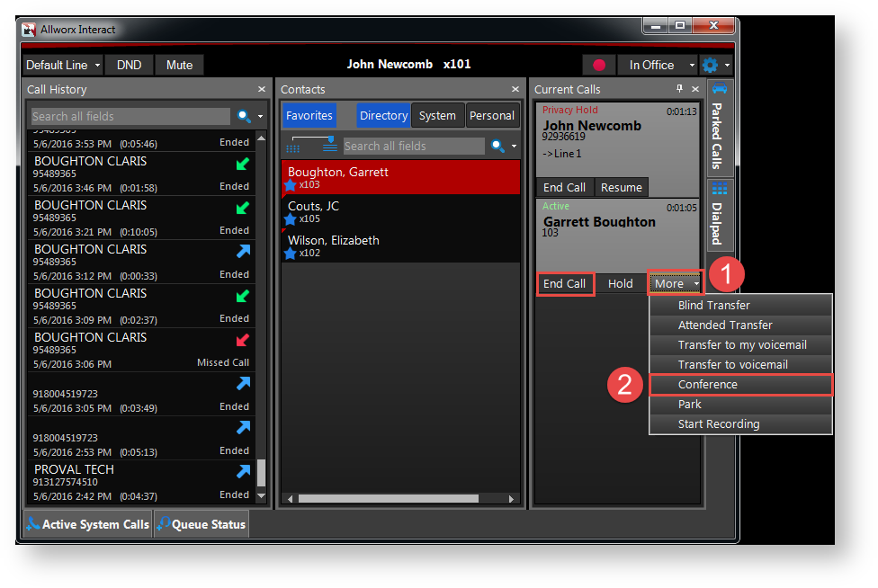Viewport: 878px width, 588px height.
Task: Click the Call History search magnifier icon
Action: (244, 116)
